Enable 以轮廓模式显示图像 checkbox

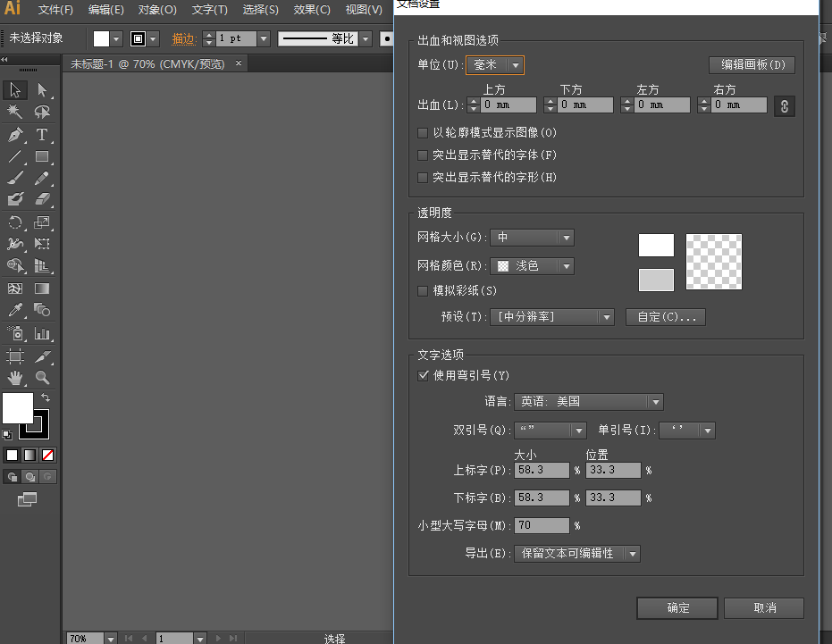[423, 132]
